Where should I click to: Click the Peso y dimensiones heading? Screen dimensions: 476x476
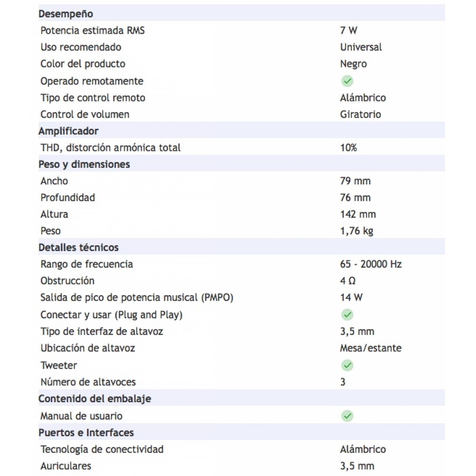click(x=84, y=164)
